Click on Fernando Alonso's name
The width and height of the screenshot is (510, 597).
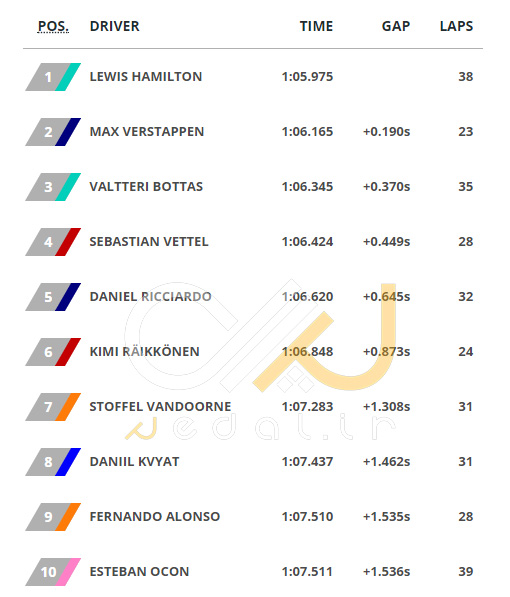155,517
